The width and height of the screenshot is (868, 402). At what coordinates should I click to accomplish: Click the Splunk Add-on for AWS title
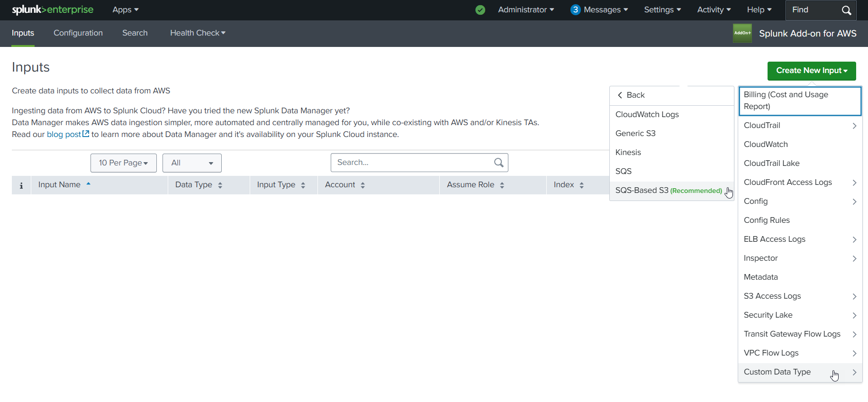tap(808, 34)
